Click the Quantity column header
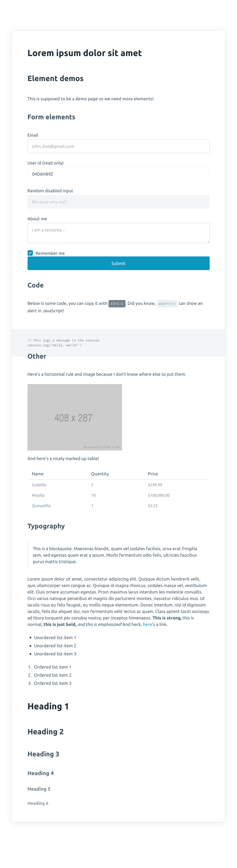 100,474
